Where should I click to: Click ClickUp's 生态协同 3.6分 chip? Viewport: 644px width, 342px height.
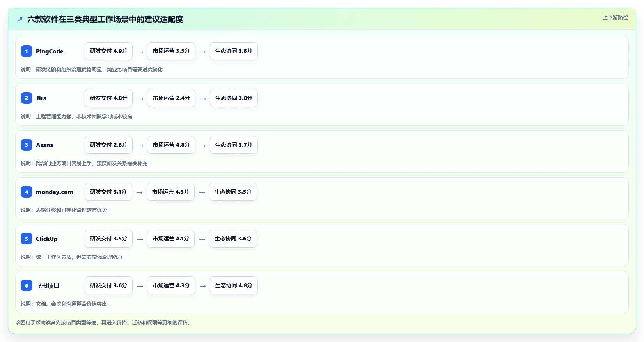click(x=233, y=239)
